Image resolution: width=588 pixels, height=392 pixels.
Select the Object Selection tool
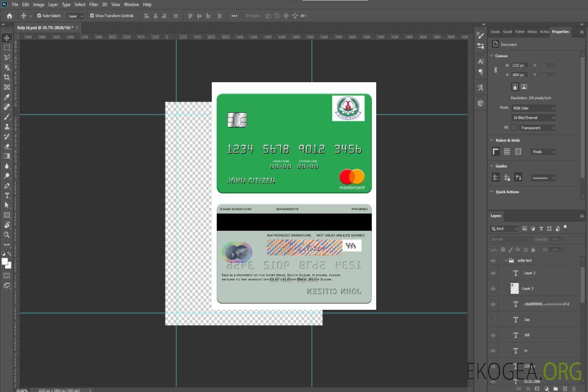click(7, 68)
